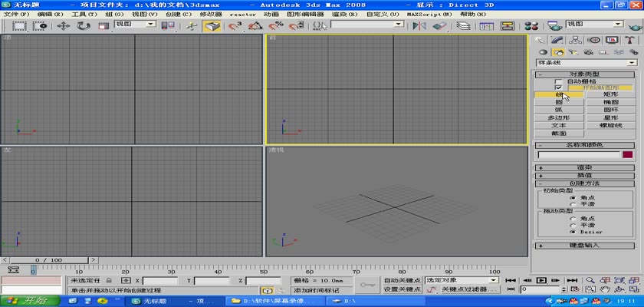Choose the Select and Rotate tool
The height and width of the screenshot is (307, 644).
coord(84,26)
